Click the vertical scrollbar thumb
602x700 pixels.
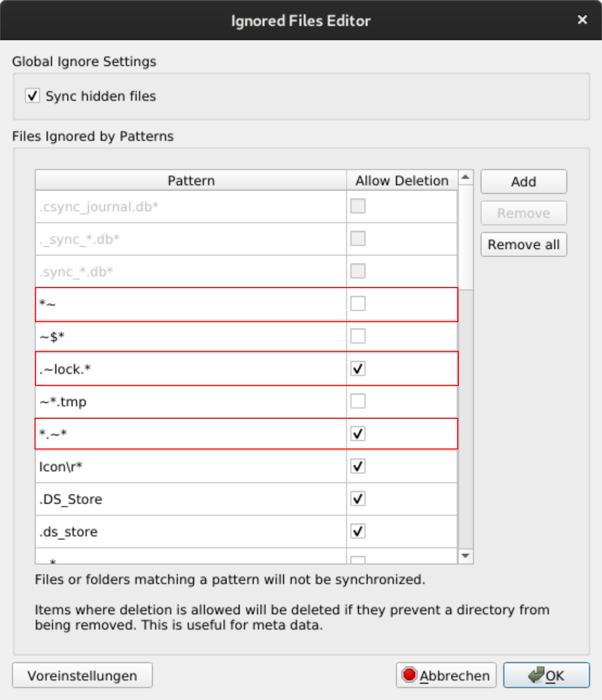click(466, 237)
